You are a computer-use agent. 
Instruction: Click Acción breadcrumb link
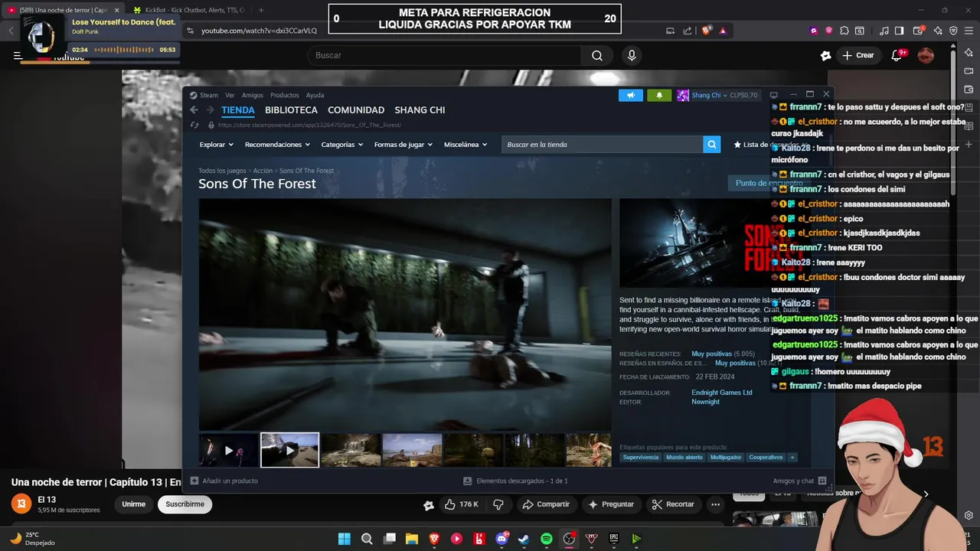coord(263,171)
